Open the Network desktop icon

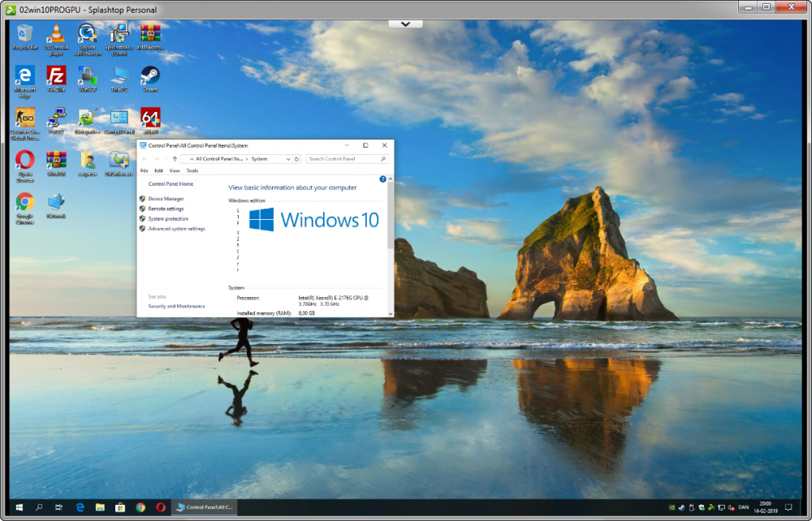tap(56, 205)
